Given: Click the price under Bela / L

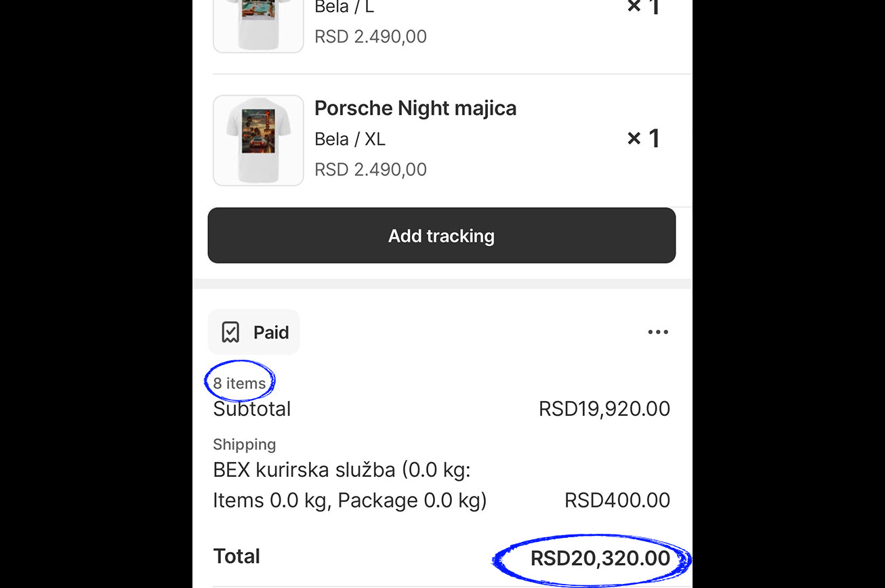Looking at the screenshot, I should 371,37.
